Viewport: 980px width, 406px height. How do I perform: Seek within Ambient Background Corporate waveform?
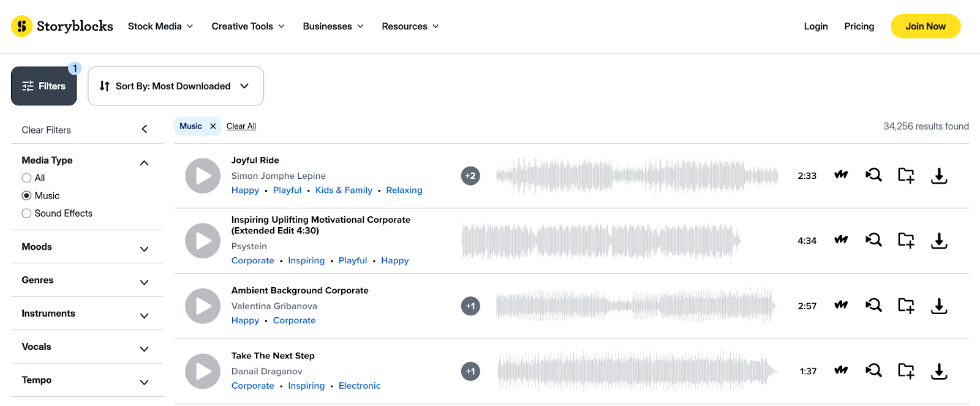636,306
